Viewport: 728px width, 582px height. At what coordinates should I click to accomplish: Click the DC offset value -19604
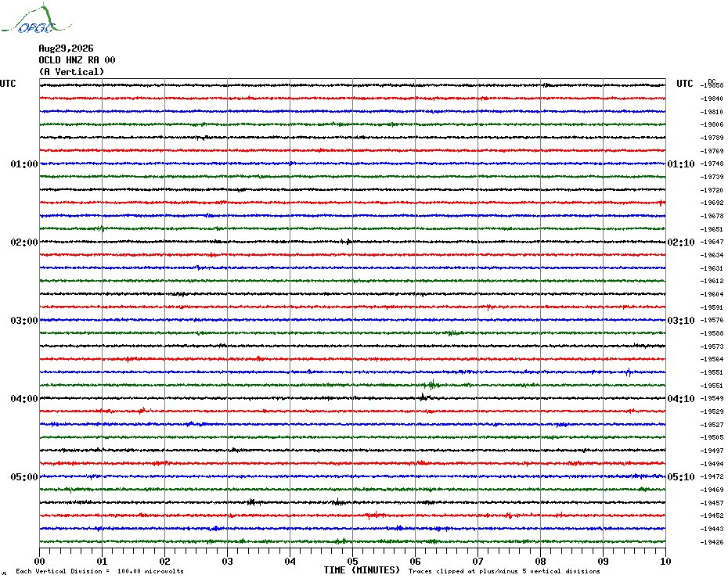(712, 294)
